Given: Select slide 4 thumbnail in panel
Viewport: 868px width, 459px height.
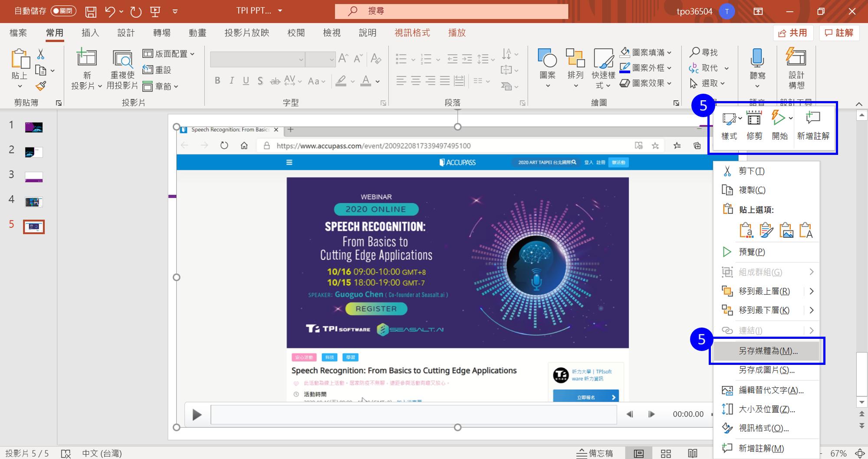Looking at the screenshot, I should click(x=34, y=202).
